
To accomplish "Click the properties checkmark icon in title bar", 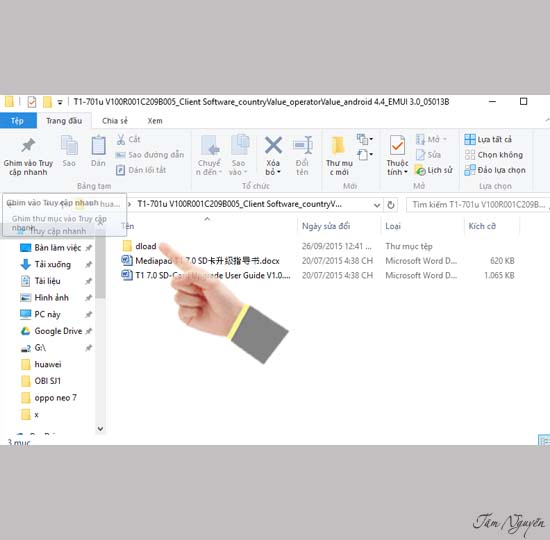I will point(32,102).
